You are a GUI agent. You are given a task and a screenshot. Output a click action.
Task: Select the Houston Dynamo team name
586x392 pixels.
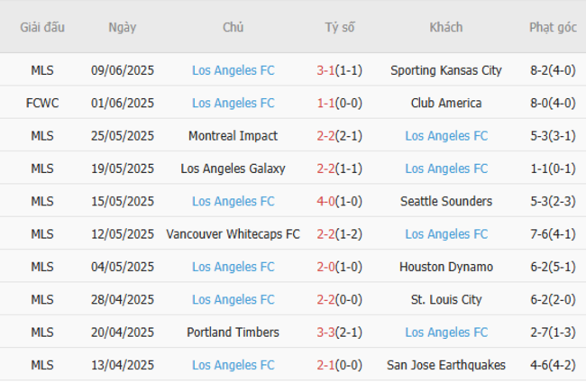coord(446,267)
